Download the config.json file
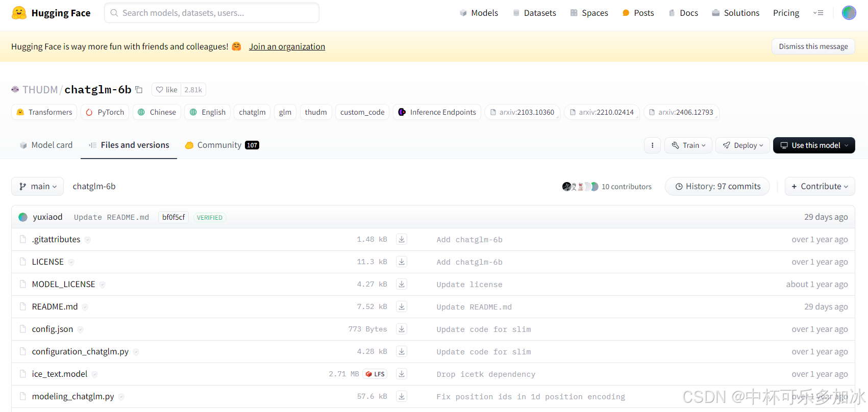868x412 pixels. 402,329
